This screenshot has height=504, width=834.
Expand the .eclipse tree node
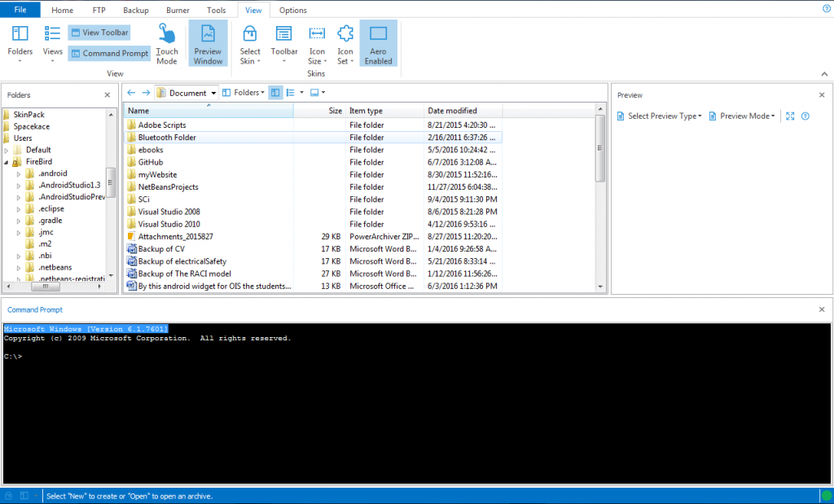tap(19, 209)
